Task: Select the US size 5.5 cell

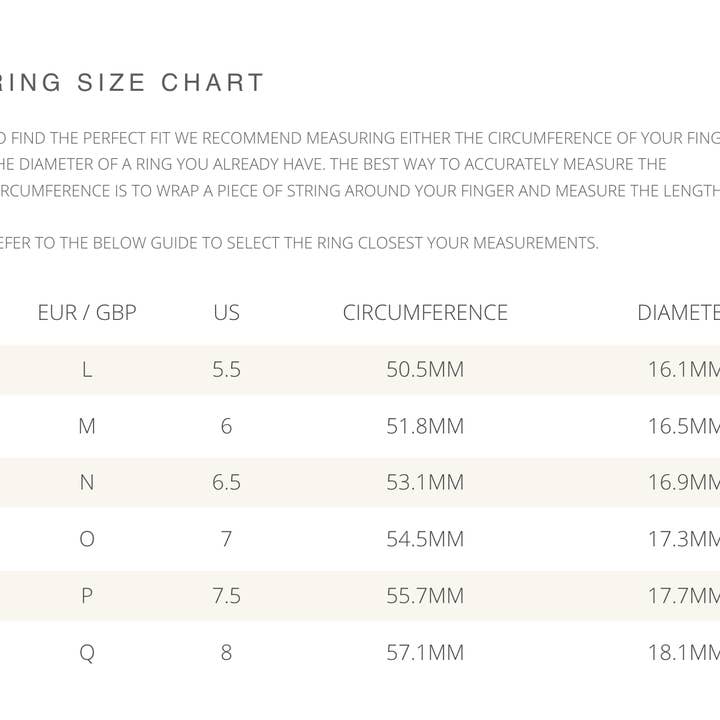Action: point(227,370)
